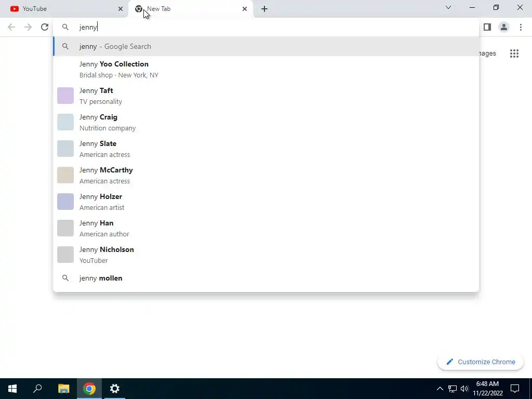Open the notification center icon
The height and width of the screenshot is (399, 532).
515,389
